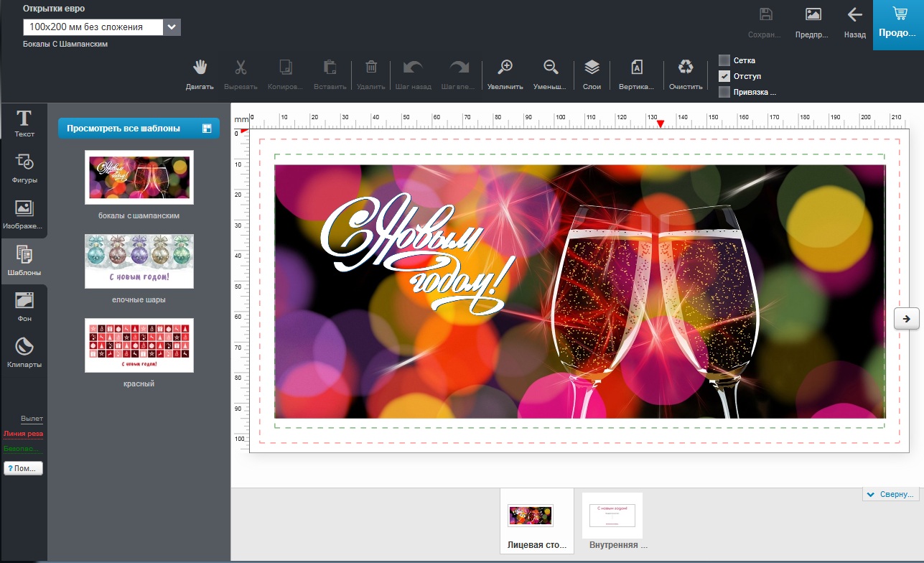This screenshot has height=563, width=924.
Task: Click the Бокалы С Шампанским project name
Action: pos(65,44)
